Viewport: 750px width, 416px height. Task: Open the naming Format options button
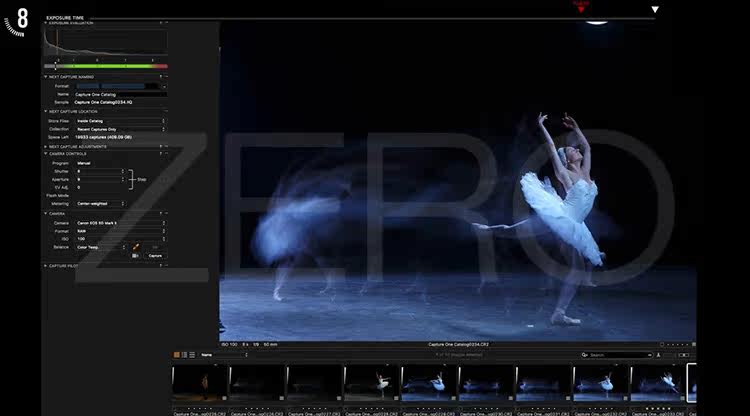click(164, 87)
